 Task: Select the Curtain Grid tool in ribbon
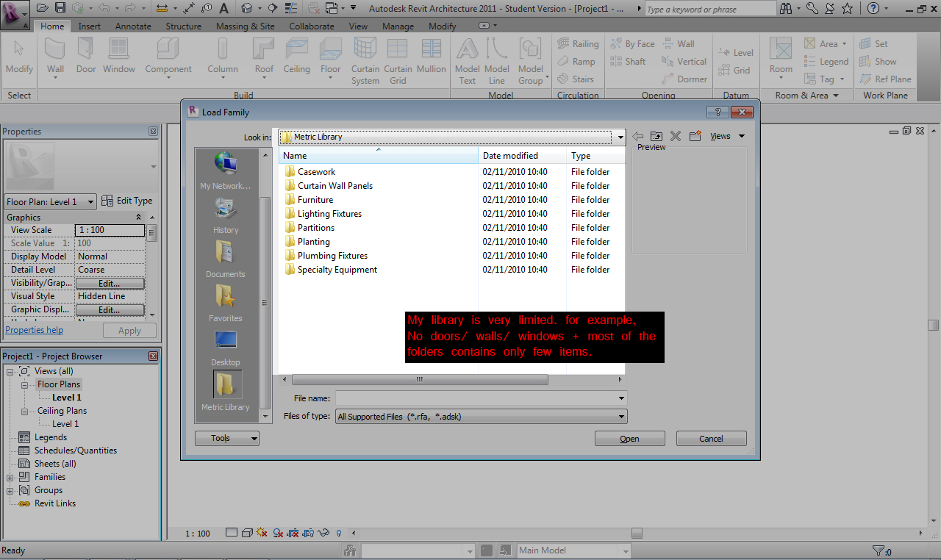click(398, 61)
